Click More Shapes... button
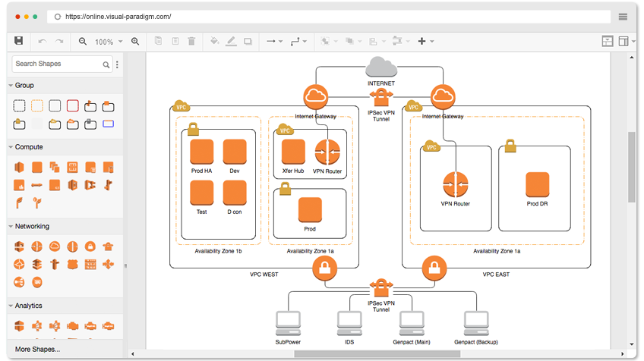Image resolution: width=644 pixels, height=361 pixels. point(37,349)
